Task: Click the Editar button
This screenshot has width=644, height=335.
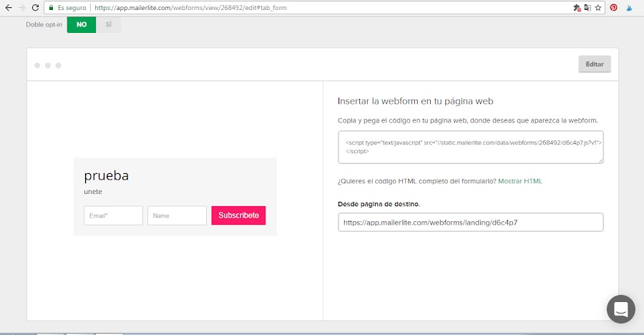Action: pyautogui.click(x=595, y=64)
